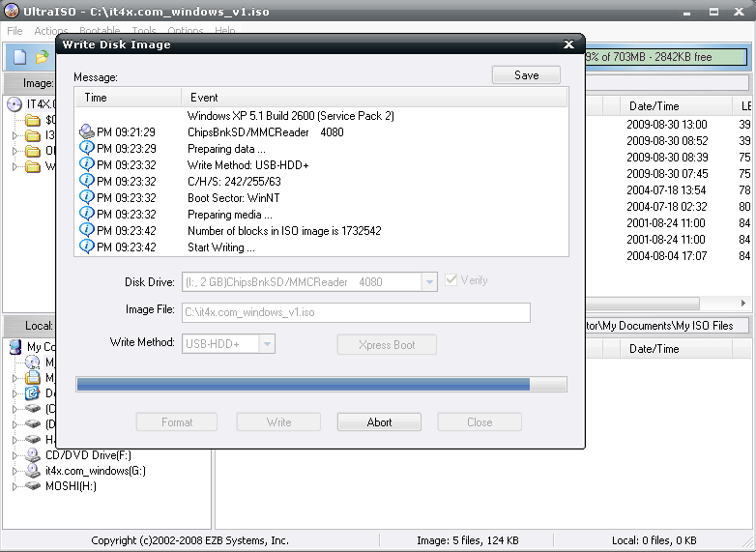Image resolution: width=756 pixels, height=552 pixels.
Task: Select row dated 2009-08-30 08:52
Action: 666,141
